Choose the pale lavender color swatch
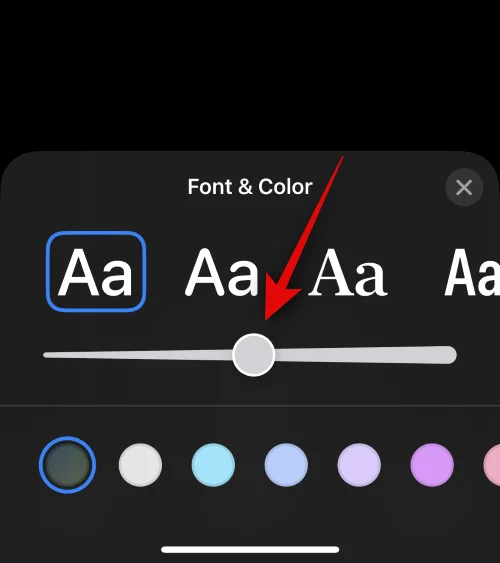The image size is (500, 563). click(x=359, y=465)
